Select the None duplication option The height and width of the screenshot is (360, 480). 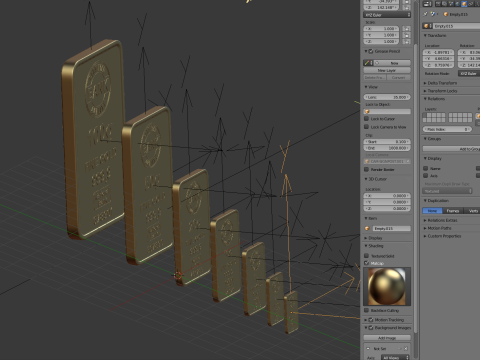click(x=432, y=211)
